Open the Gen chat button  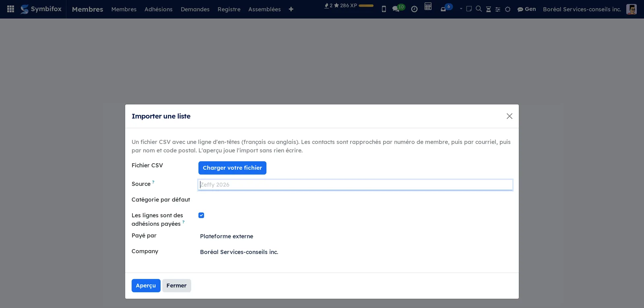526,9
